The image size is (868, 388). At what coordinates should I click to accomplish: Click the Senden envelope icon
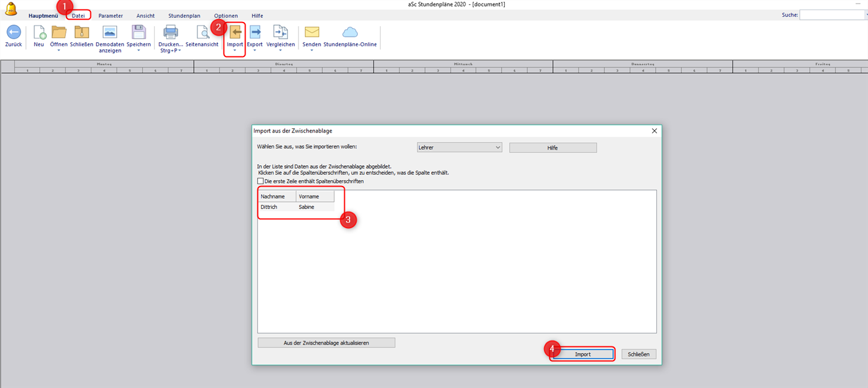point(312,32)
